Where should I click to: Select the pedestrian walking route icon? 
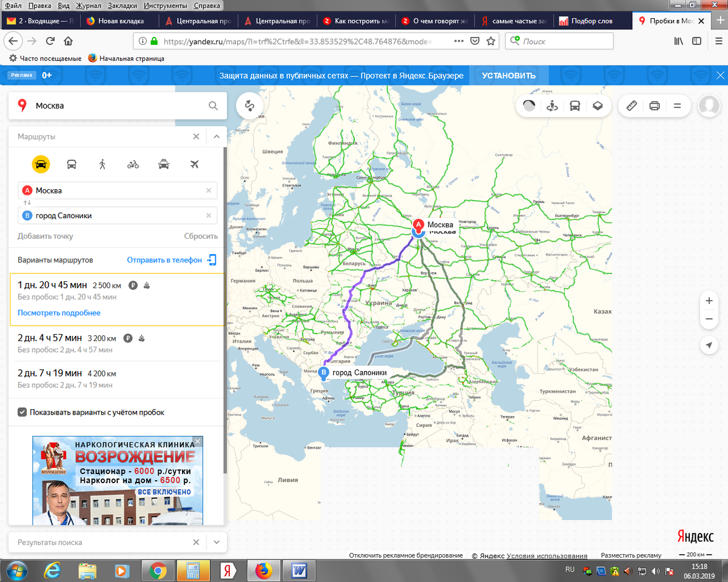[102, 164]
